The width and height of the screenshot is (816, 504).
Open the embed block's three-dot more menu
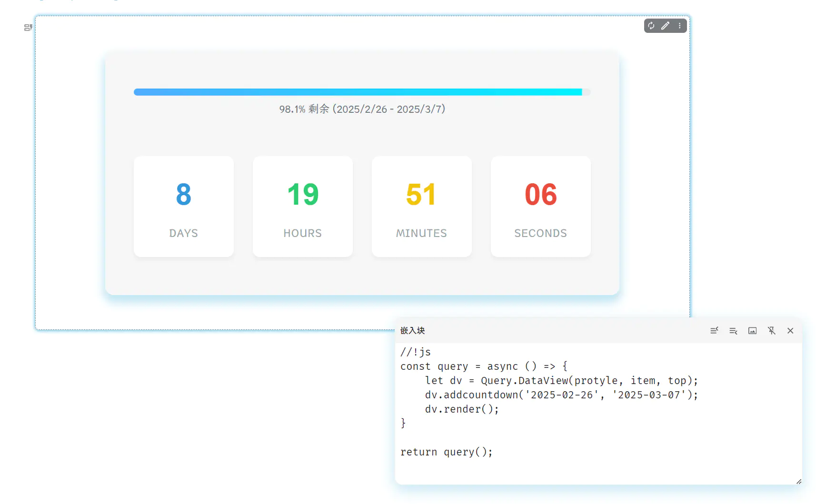[x=680, y=26]
